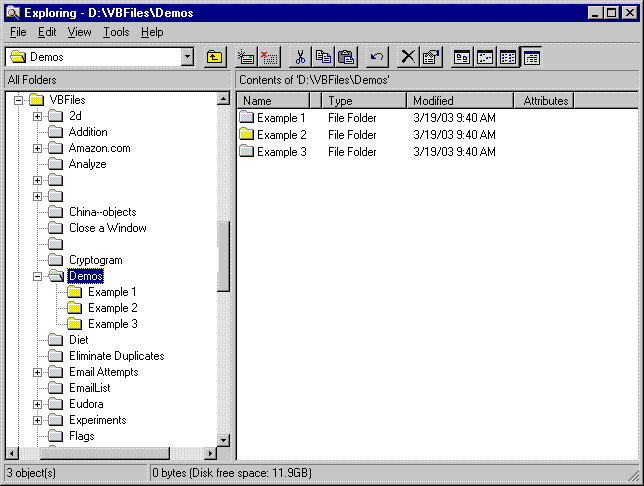
Task: Switch to List view
Action: [508, 57]
